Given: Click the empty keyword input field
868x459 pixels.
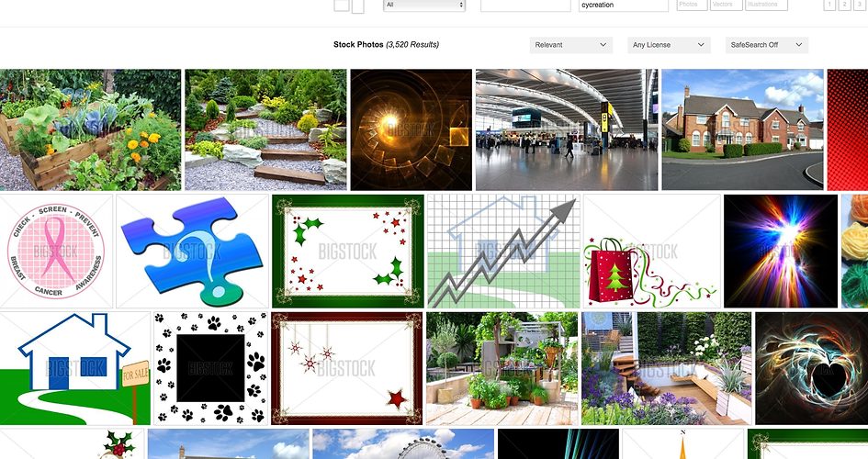Looking at the screenshot, I should point(525,5).
